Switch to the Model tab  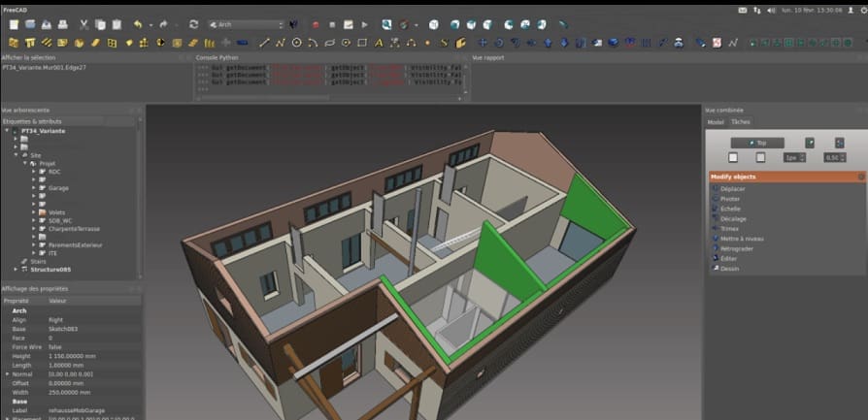[715, 122]
